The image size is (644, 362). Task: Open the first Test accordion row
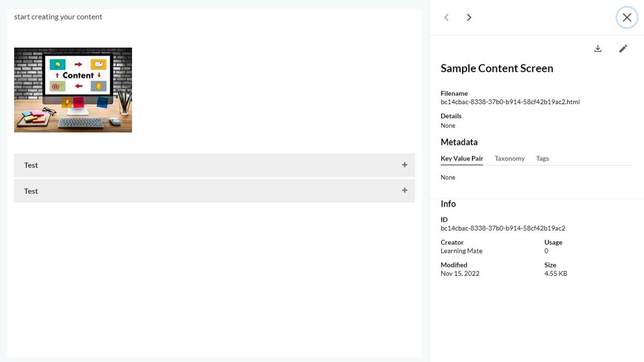click(x=214, y=165)
